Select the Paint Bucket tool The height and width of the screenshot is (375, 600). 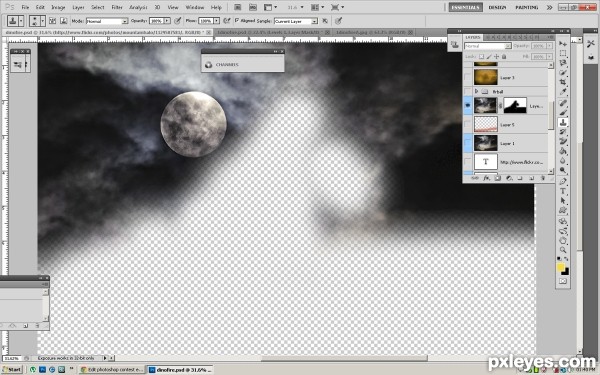point(562,151)
